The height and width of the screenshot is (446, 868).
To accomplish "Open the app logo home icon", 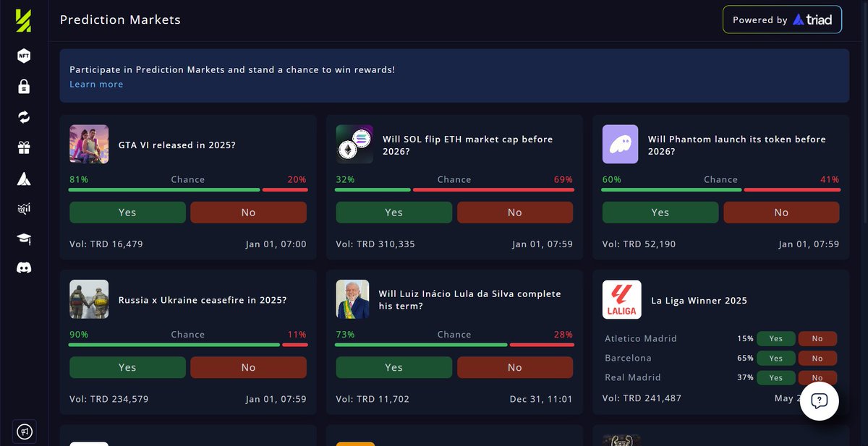I will [x=23, y=20].
